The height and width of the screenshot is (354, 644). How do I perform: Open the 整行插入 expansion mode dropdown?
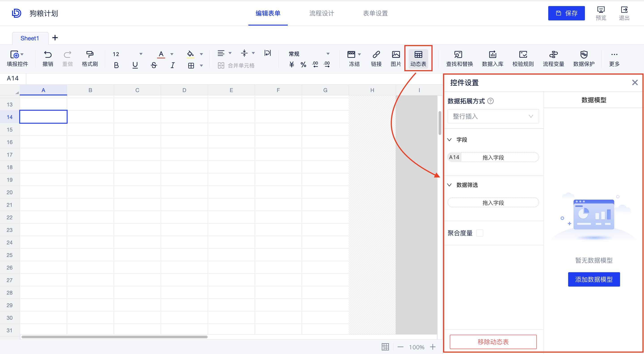[493, 116]
